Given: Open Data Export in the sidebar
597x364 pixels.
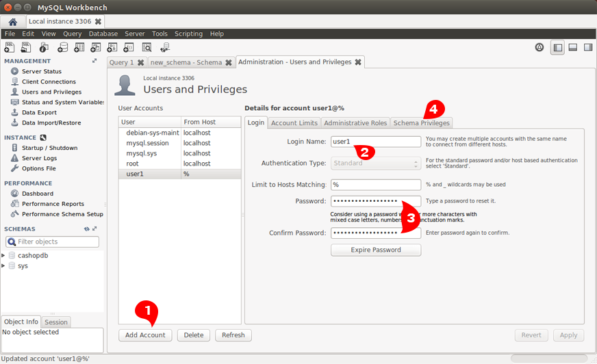Looking at the screenshot, I should tap(39, 112).
